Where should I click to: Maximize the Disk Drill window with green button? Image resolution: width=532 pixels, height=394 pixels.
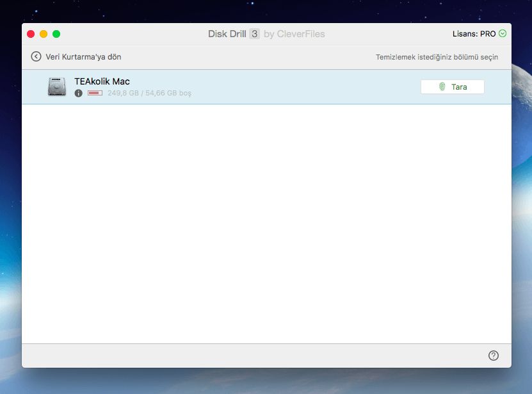point(56,34)
